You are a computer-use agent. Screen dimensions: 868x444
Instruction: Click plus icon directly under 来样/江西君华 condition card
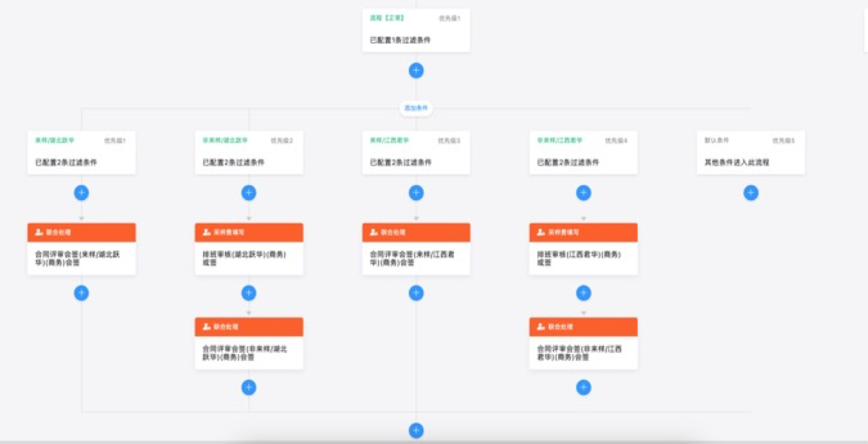416,193
